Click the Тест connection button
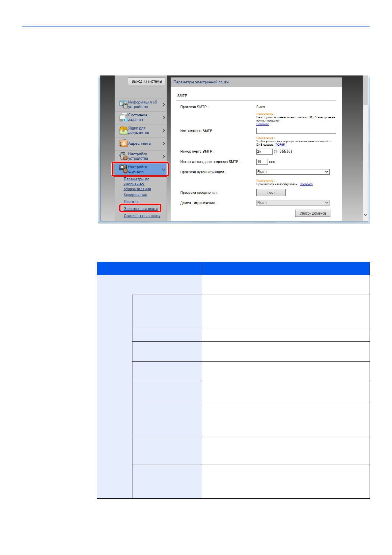Screen dimensions: 392x555 [x=271, y=192]
